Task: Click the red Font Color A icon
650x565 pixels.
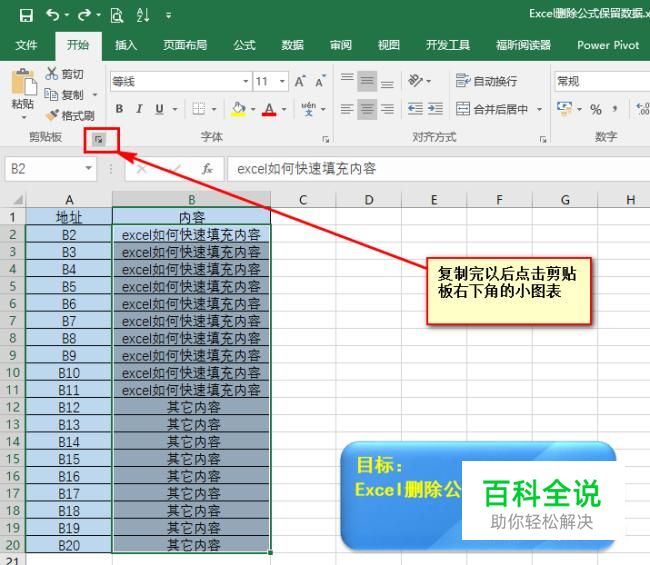Action: [x=269, y=109]
